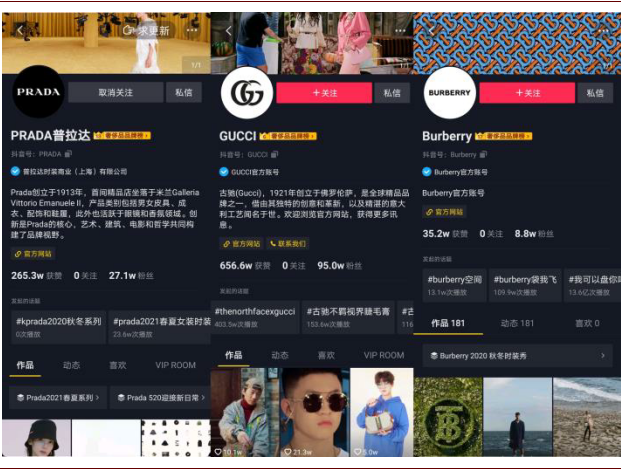
Task: Go back from the PRADA profile
Action: [x=20, y=30]
